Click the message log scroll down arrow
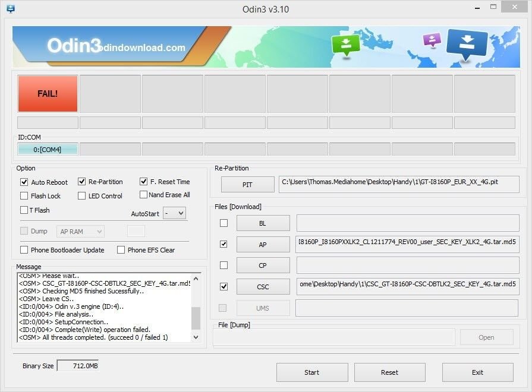This screenshot has width=532, height=392. click(196, 337)
